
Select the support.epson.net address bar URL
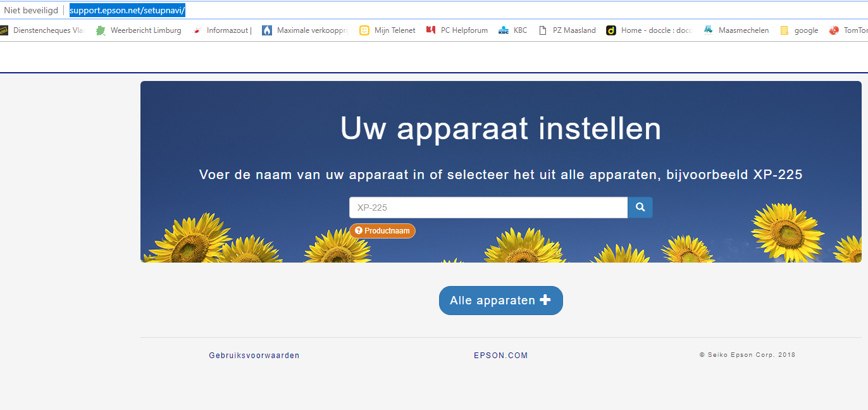tap(127, 11)
